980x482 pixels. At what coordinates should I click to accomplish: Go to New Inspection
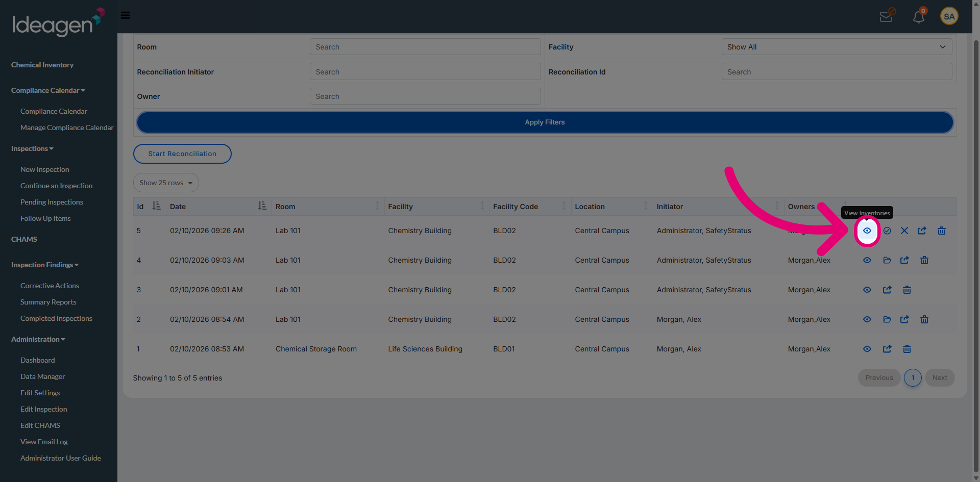(45, 169)
